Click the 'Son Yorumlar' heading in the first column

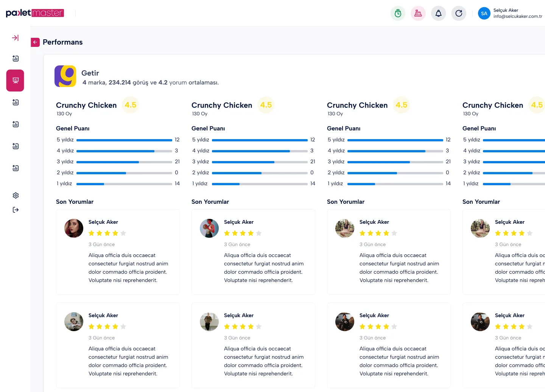[75, 202]
